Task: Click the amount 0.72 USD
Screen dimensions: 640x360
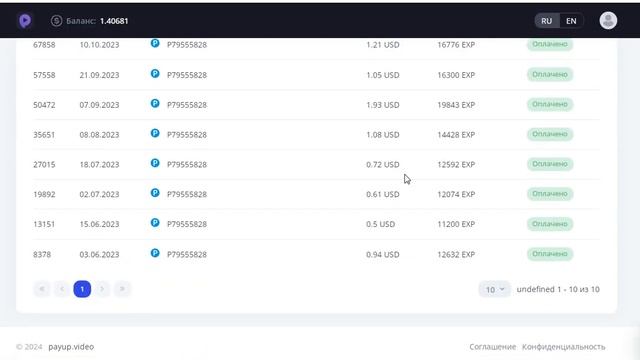Action: 382,164
